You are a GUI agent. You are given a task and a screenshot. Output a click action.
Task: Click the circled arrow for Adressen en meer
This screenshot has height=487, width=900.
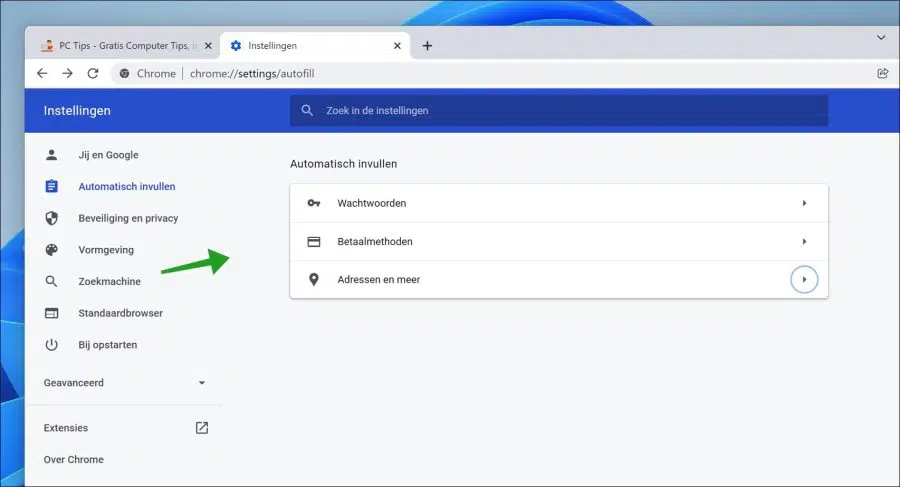[x=804, y=280]
